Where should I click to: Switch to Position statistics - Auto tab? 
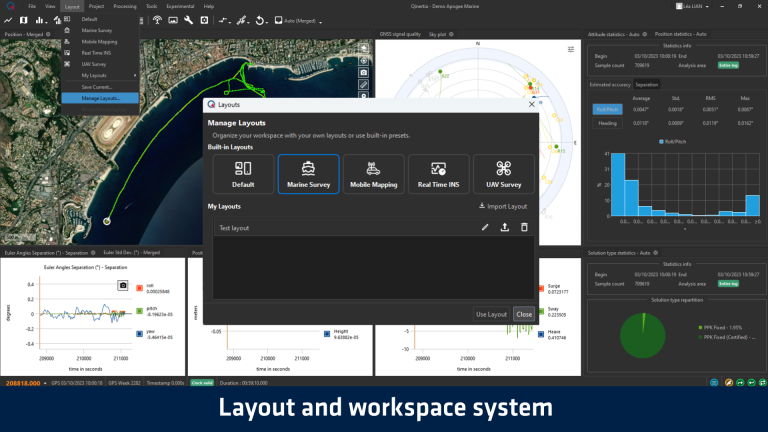click(x=680, y=34)
